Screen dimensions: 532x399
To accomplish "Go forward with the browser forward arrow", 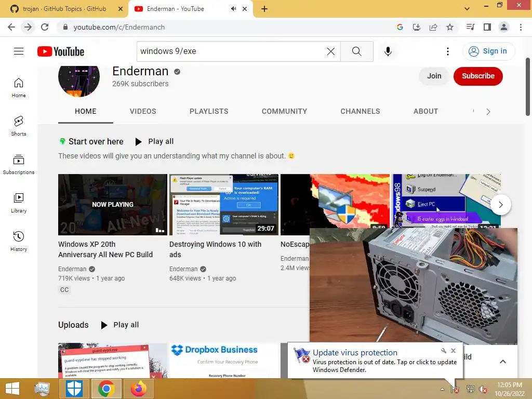I will point(28,27).
